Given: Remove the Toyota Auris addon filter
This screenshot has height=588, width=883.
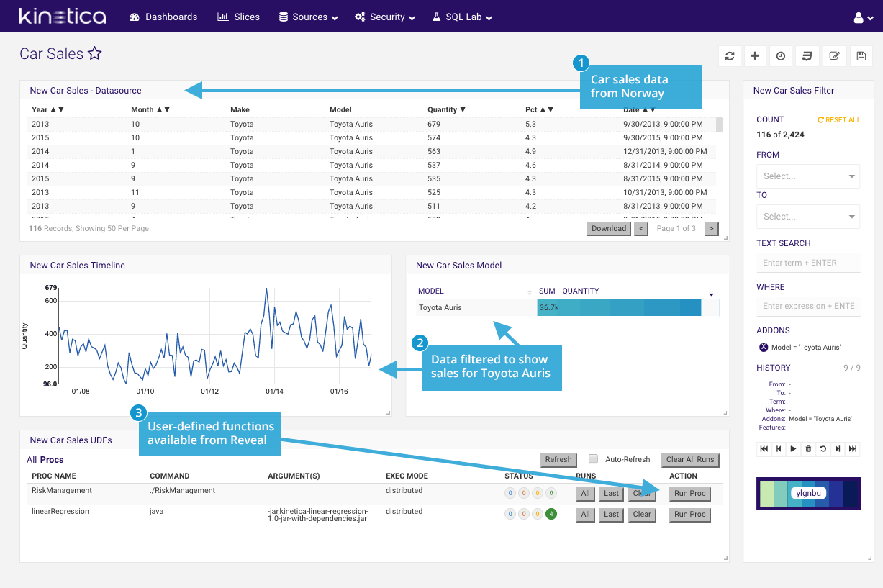Looking at the screenshot, I should point(764,347).
